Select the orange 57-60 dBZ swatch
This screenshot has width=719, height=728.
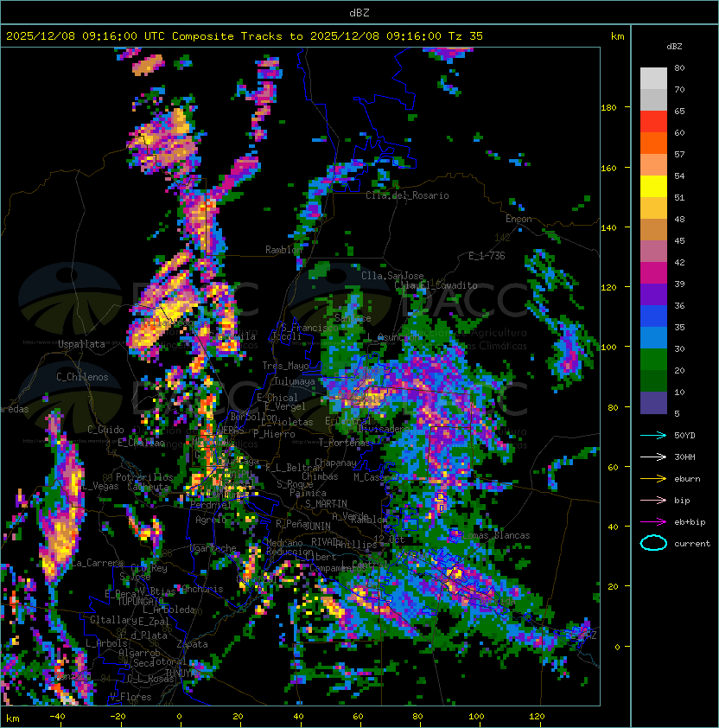653,143
